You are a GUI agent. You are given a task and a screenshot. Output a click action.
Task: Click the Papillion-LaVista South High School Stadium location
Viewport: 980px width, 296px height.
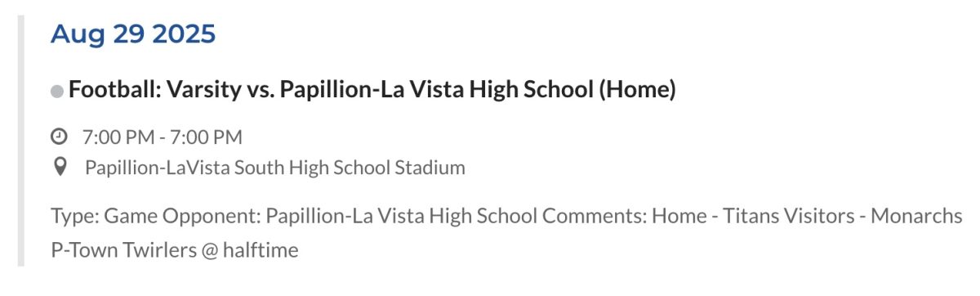coord(275,168)
